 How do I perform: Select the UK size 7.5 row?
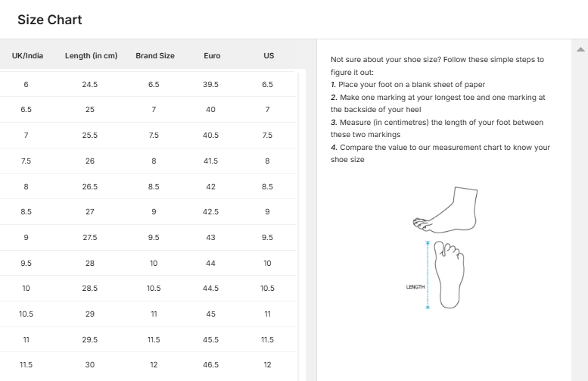[26, 161]
